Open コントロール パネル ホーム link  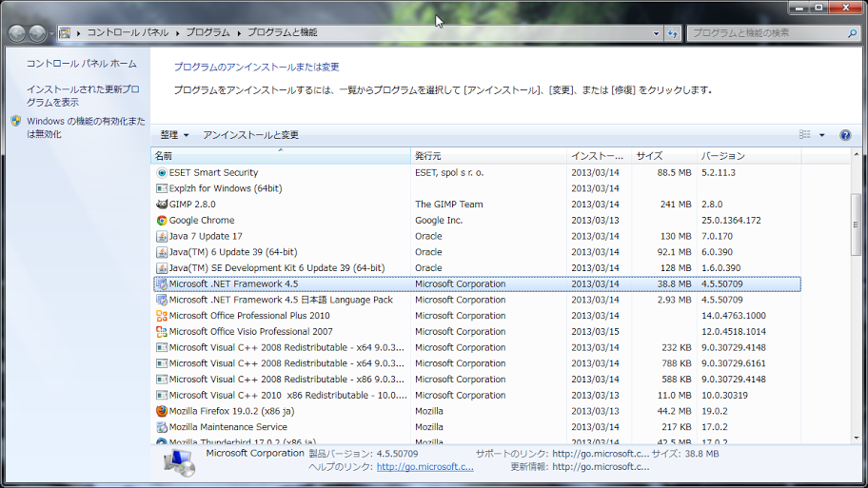[x=82, y=64]
